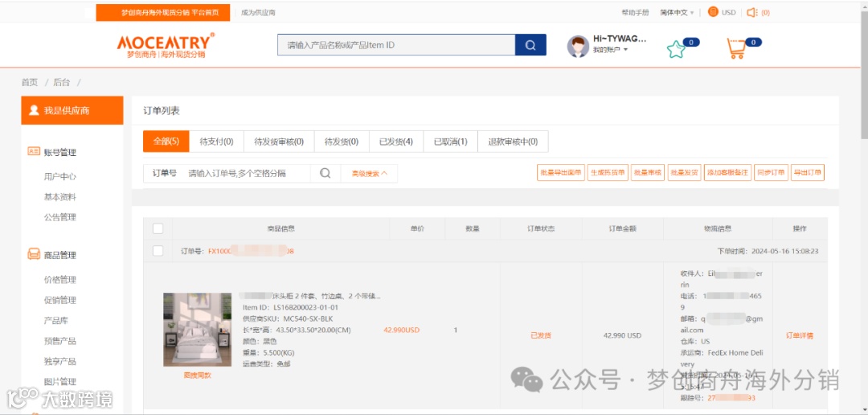This screenshot has height=415, width=868.
Task: Click the search magnifier button in header
Action: tap(530, 45)
